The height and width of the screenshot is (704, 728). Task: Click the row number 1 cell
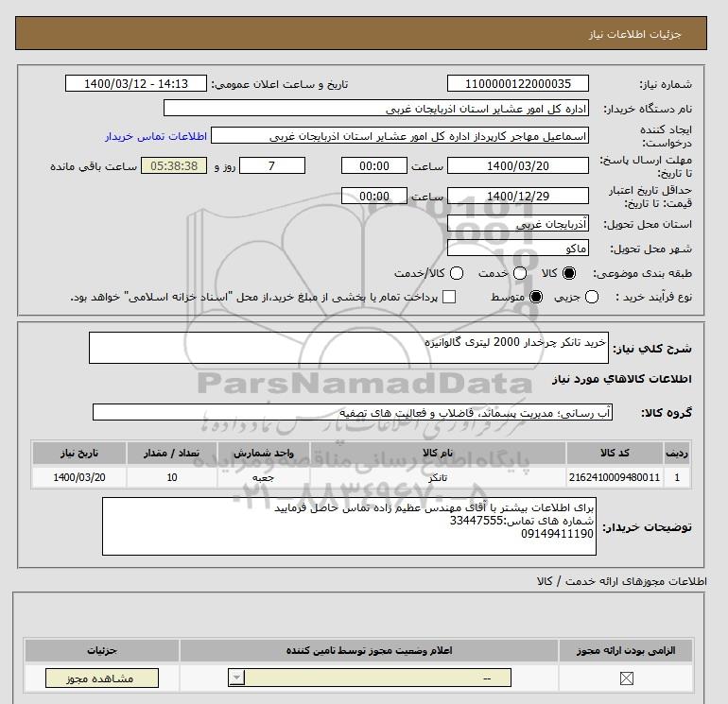[x=677, y=477]
